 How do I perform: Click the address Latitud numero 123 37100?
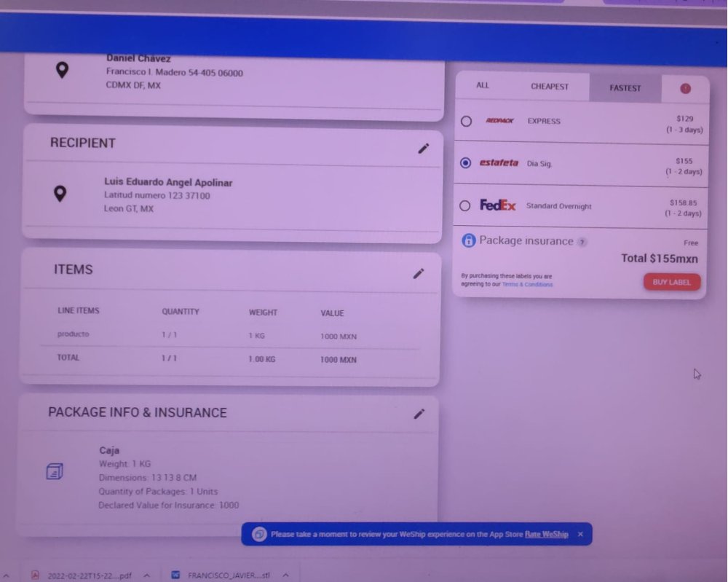[157, 195]
